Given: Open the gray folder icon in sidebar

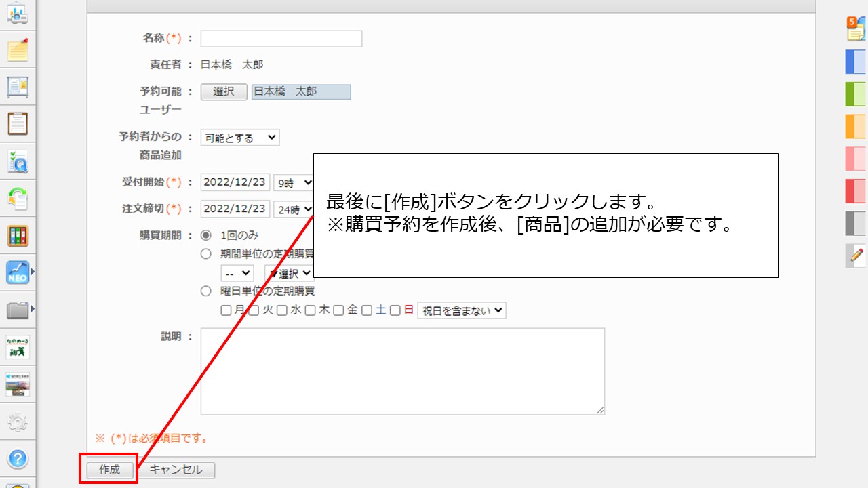Looking at the screenshot, I should 17,310.
